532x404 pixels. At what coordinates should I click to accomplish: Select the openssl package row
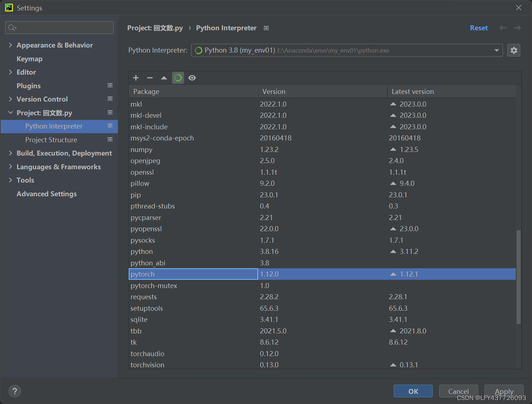coord(322,172)
